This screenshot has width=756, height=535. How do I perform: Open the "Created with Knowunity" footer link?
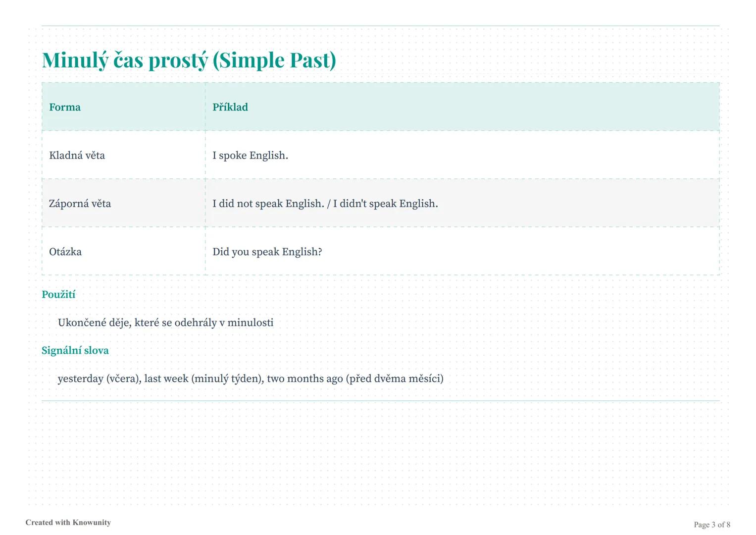tap(68, 523)
